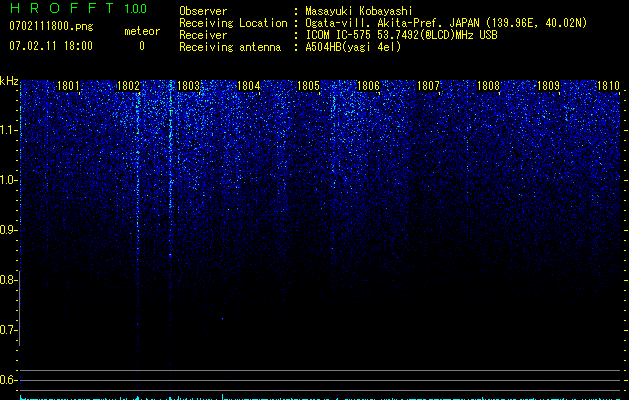Click the 1809 time marker
Screen dimensions: 629x400
(x=548, y=86)
